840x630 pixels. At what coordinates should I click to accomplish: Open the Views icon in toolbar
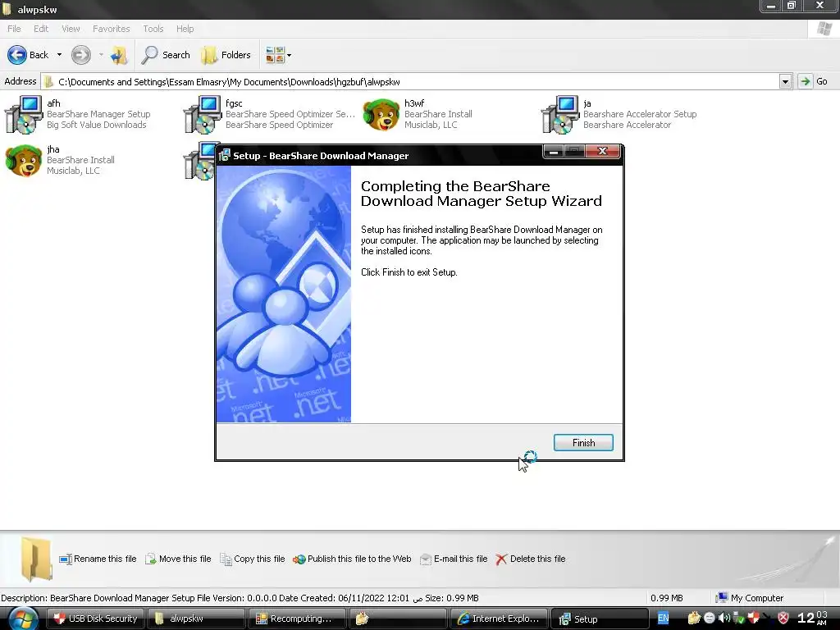click(275, 55)
